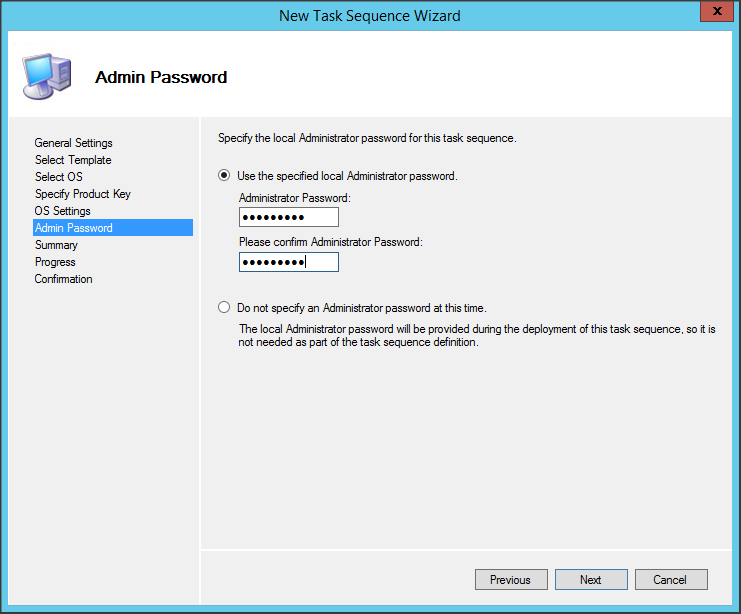This screenshot has width=741, height=614.
Task: Click the 'New Task Sequence Wizard' title bar
Action: point(370,15)
